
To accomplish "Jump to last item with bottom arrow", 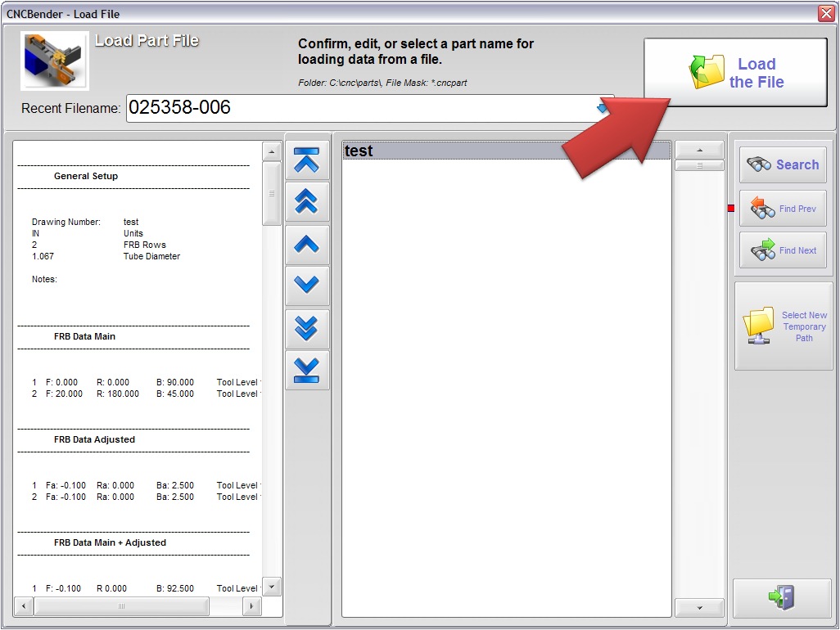I will pyautogui.click(x=307, y=370).
